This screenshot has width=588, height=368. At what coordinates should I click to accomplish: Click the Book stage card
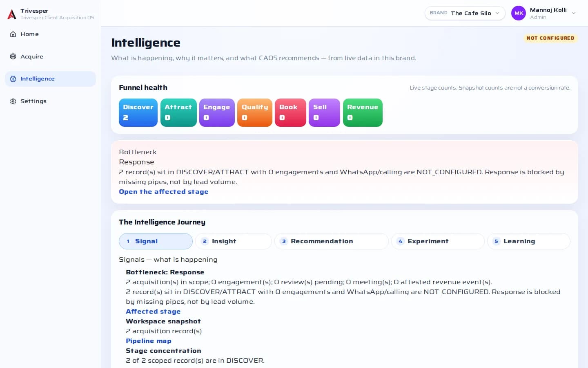click(x=290, y=112)
